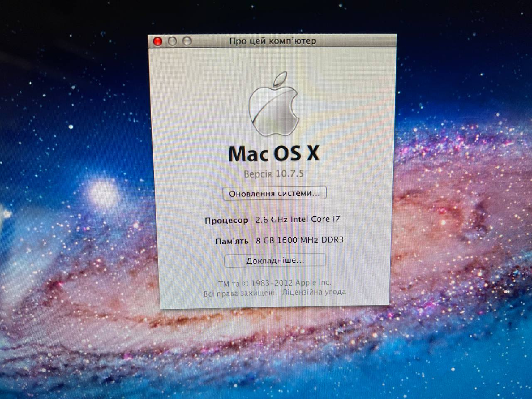Click the Про цей комп'ютер window title
532x399 pixels.
coord(273,41)
